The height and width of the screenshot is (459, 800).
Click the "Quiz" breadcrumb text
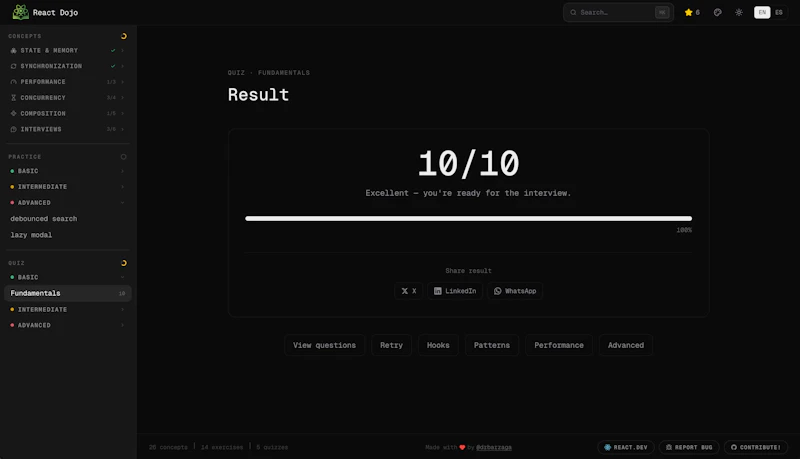pyautogui.click(x=236, y=73)
